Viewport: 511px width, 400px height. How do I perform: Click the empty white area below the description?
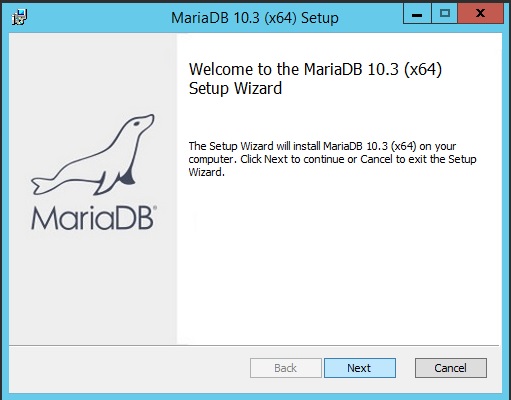click(x=338, y=260)
